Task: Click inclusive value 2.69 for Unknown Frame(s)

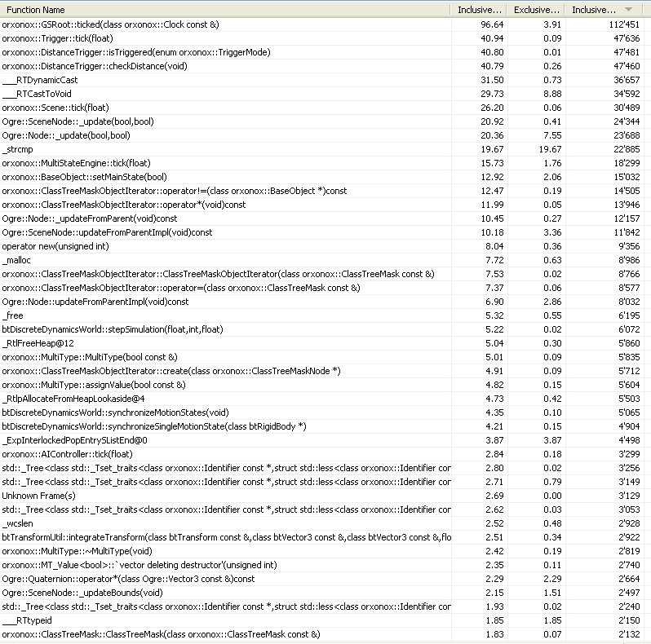Action: click(x=494, y=496)
